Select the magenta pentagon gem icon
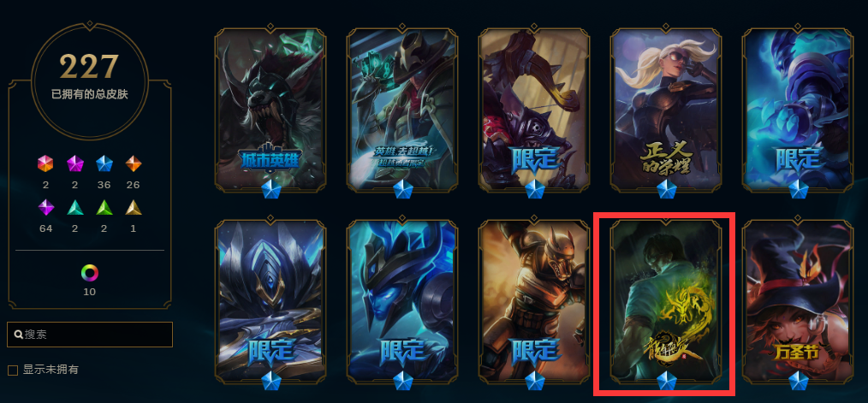The image size is (868, 403). tap(74, 164)
